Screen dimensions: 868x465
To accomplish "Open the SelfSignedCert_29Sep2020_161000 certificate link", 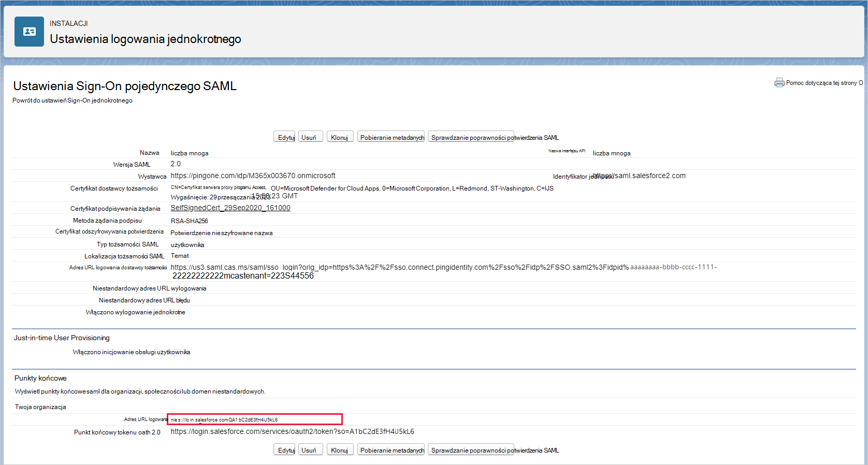I will 230,208.
